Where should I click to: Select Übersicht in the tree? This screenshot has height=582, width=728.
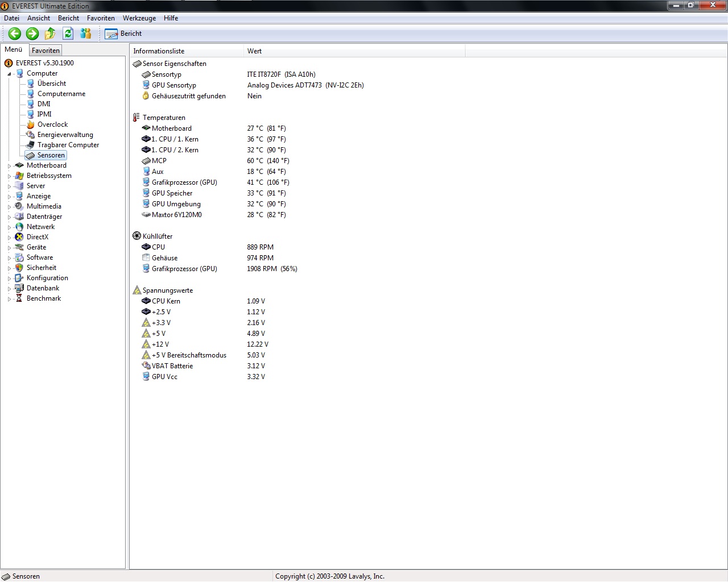pyautogui.click(x=52, y=84)
